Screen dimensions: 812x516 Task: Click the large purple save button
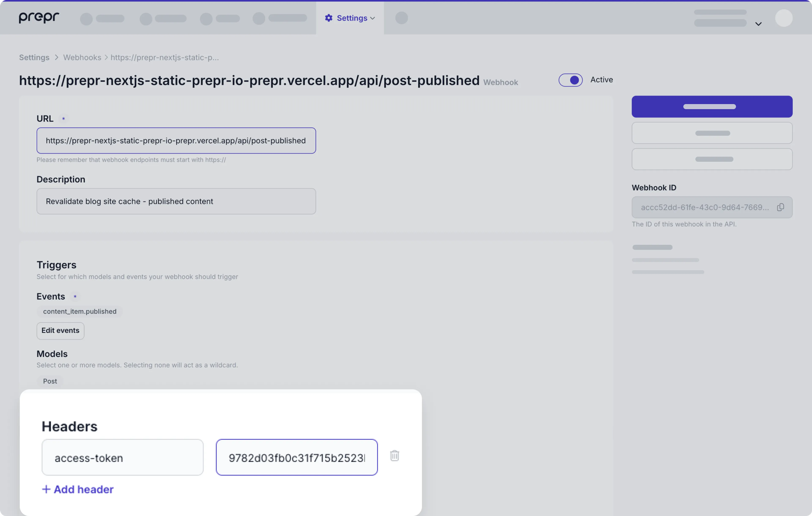pos(712,106)
